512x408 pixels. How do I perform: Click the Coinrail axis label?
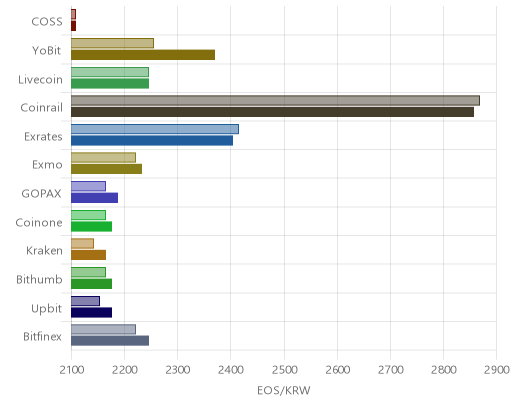click(41, 107)
